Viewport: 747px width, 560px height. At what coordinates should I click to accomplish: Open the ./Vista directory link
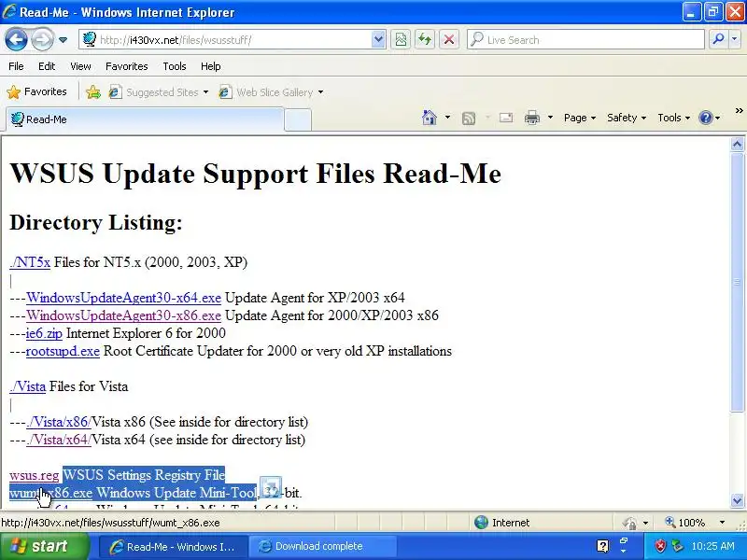pyautogui.click(x=28, y=386)
